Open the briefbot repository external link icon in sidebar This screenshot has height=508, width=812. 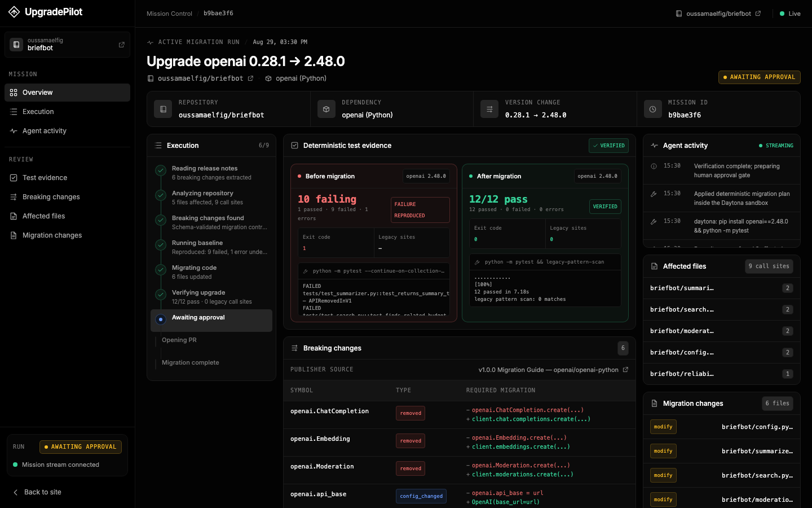click(121, 45)
